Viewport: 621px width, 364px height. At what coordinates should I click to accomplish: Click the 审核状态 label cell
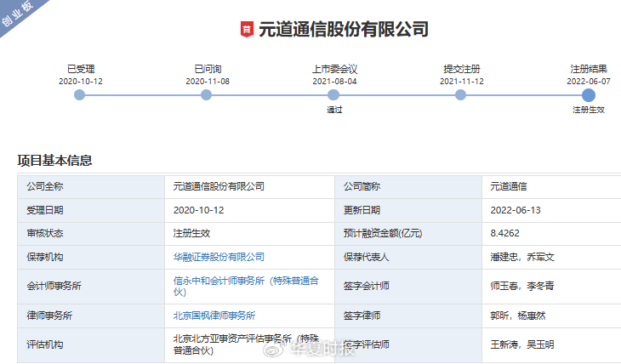(x=91, y=234)
